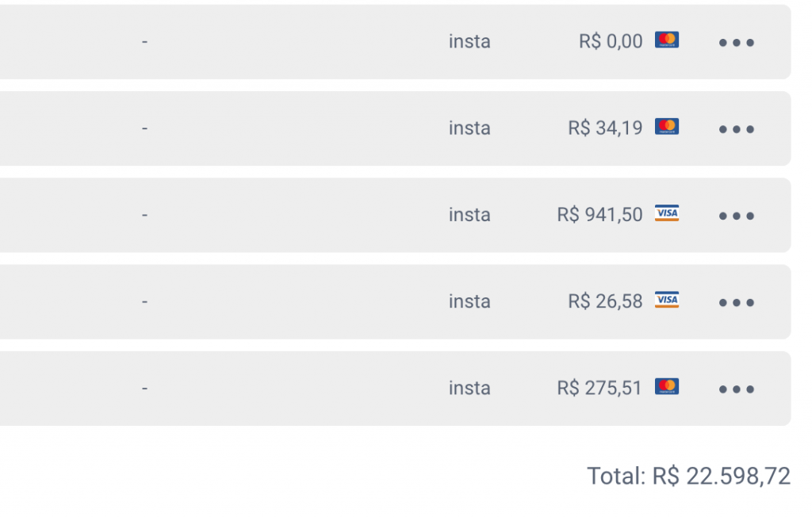Click the Mastercard icon beside R$ 275,51
This screenshot has width=812, height=517.
tap(666, 386)
